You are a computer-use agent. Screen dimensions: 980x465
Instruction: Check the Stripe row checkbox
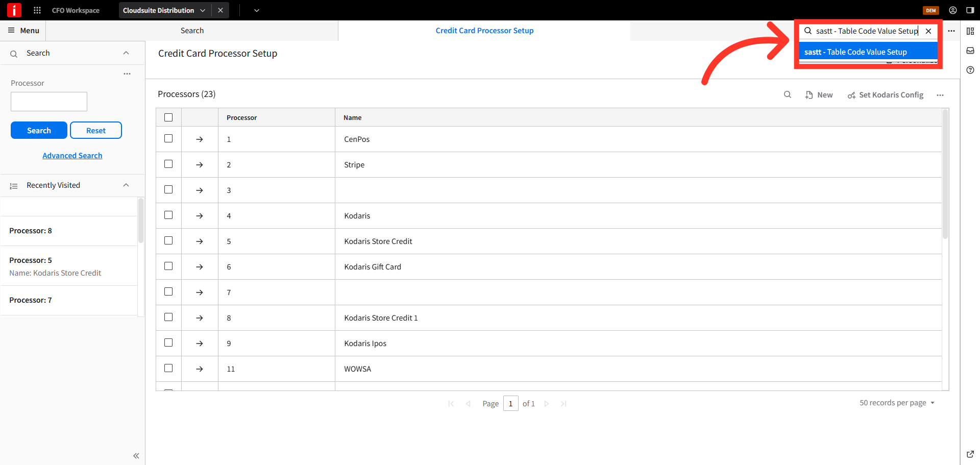(168, 164)
